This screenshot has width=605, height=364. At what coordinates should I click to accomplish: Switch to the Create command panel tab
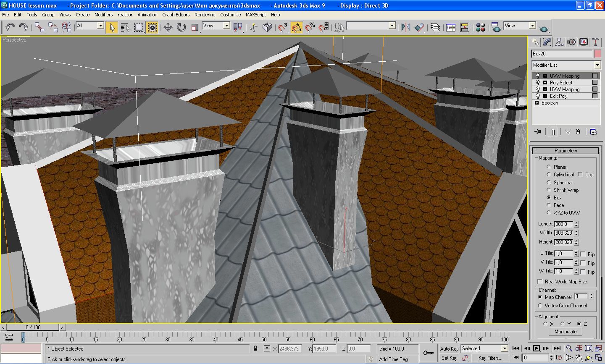coord(535,42)
